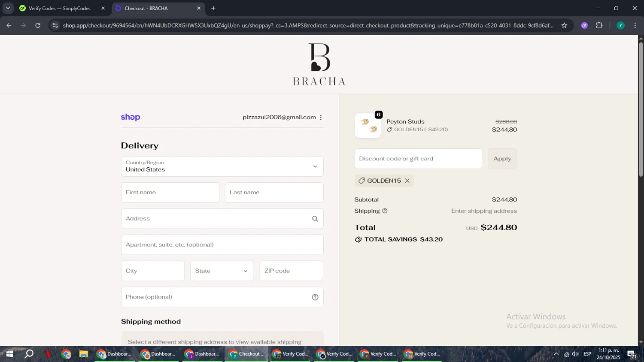Screen dimensions: 644x362
Task: Expand Country/Region dropdown
Action: pyautogui.click(x=222, y=166)
